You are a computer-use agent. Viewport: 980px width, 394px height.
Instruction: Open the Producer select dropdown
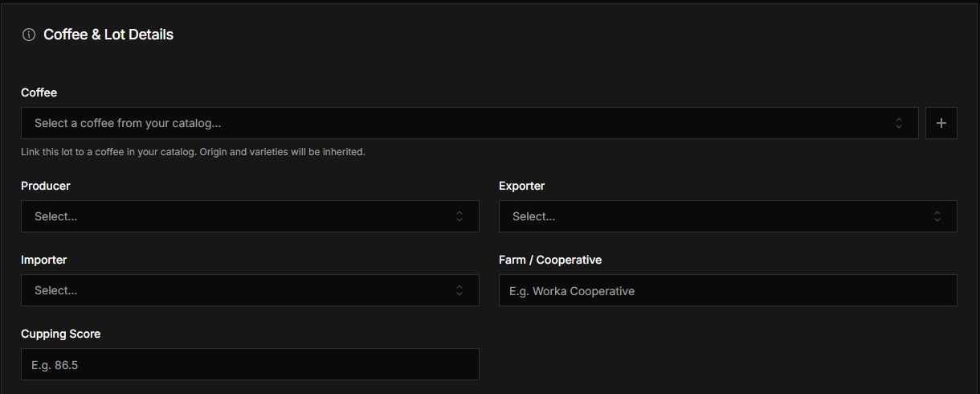click(250, 216)
